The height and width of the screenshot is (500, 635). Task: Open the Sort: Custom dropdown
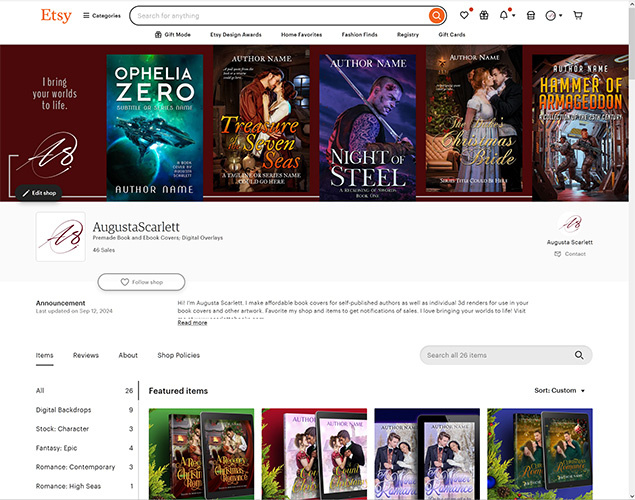point(559,391)
